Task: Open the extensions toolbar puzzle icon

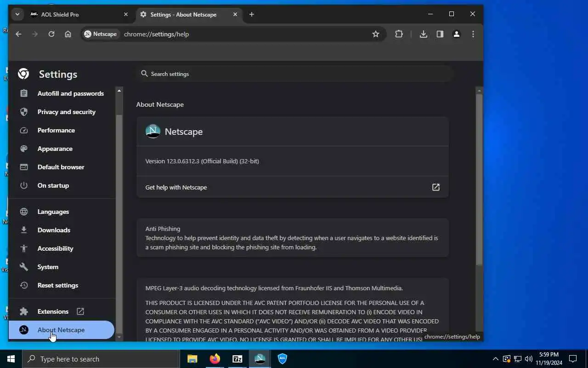Action: coord(399,34)
